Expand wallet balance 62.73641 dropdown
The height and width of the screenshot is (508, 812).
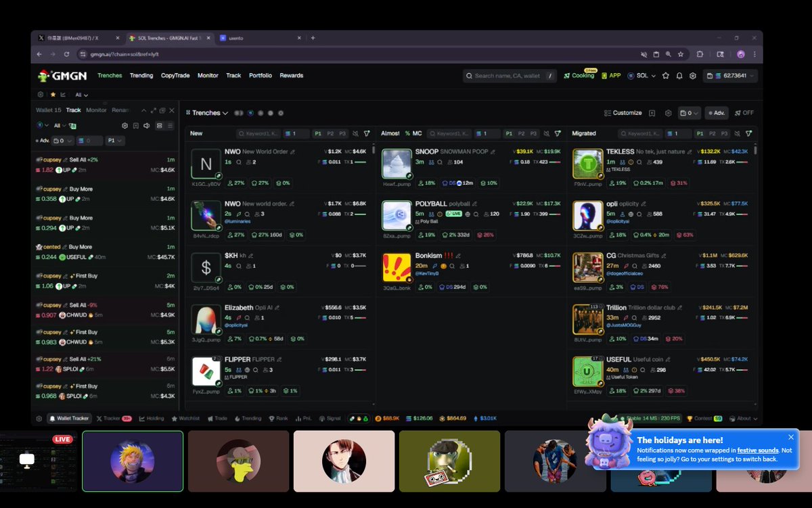[730, 76]
